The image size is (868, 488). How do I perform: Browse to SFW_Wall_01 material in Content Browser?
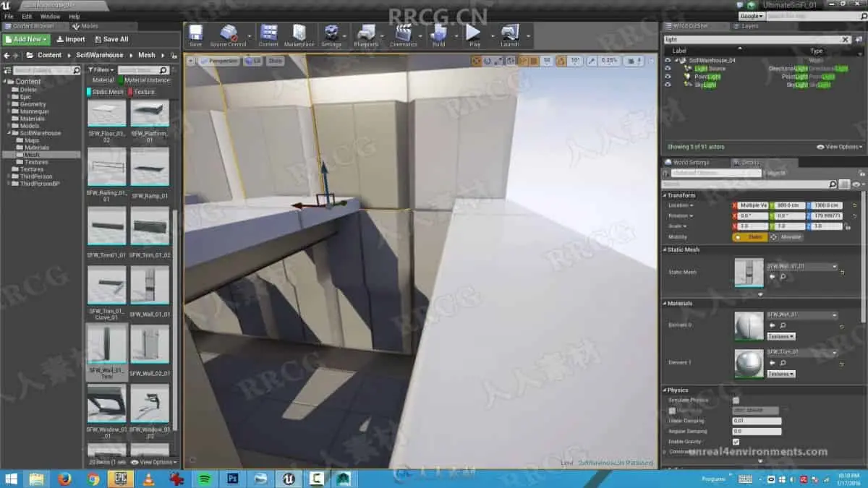tap(783, 326)
